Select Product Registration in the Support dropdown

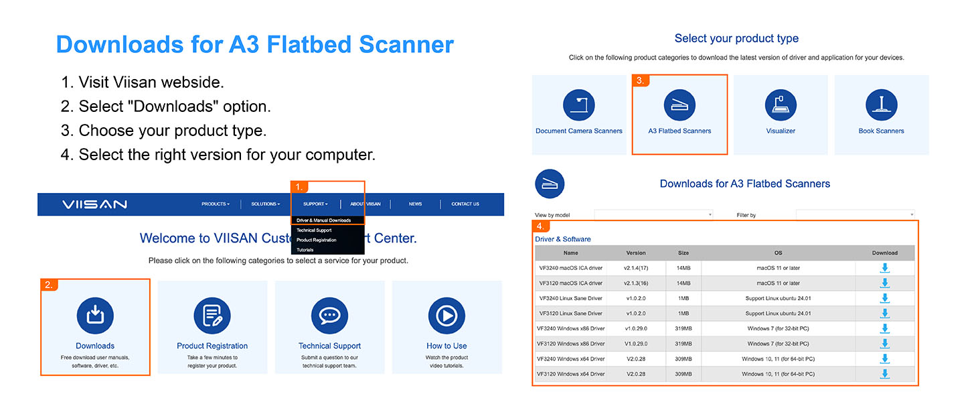[x=317, y=240]
